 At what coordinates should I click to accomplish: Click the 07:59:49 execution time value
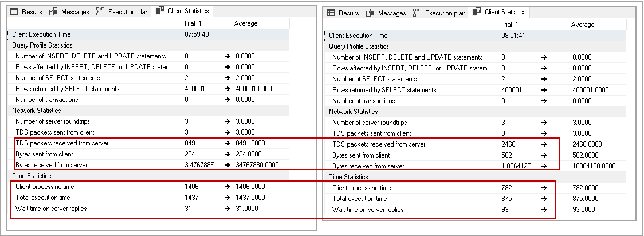pos(197,34)
